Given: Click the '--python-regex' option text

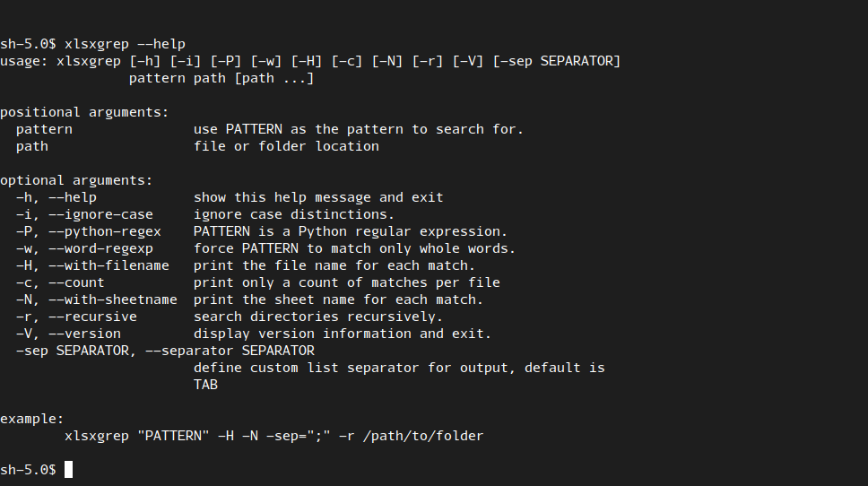Looking at the screenshot, I should (x=105, y=231).
